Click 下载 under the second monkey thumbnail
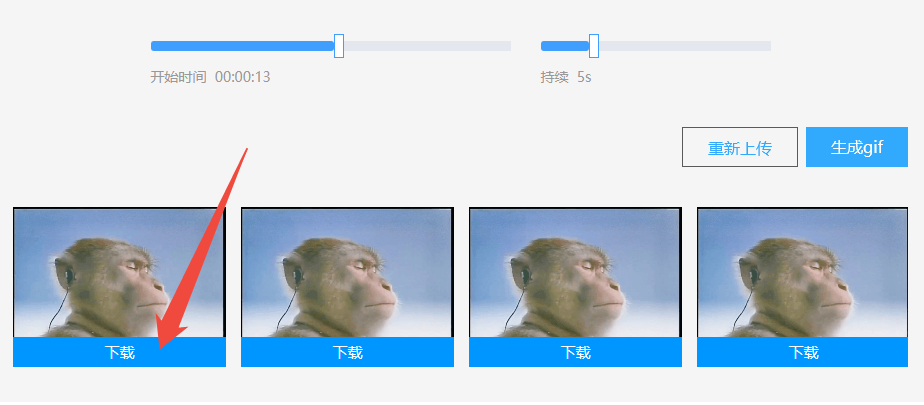This screenshot has height=405, width=924. (x=347, y=352)
